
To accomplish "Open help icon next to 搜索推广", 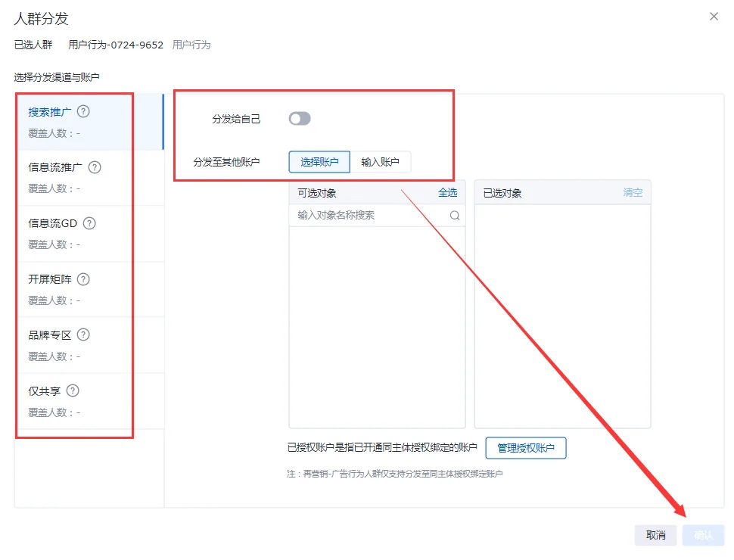I will 83,111.
